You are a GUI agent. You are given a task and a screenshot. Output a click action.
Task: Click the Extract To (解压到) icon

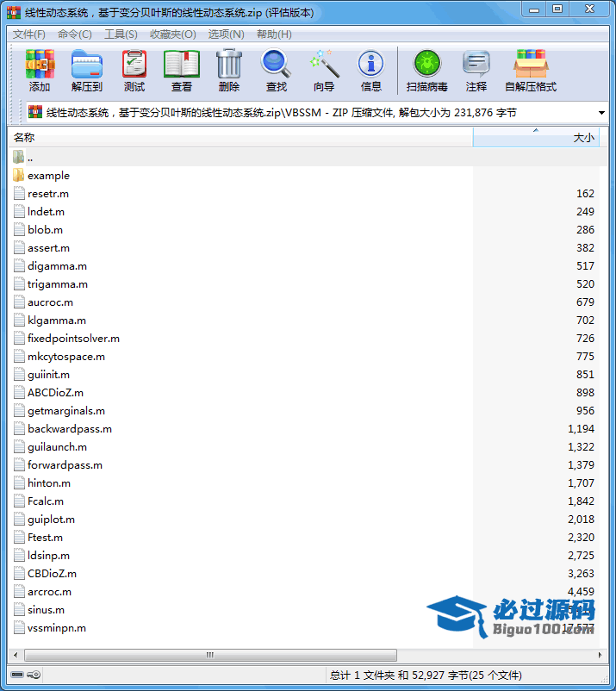87,65
